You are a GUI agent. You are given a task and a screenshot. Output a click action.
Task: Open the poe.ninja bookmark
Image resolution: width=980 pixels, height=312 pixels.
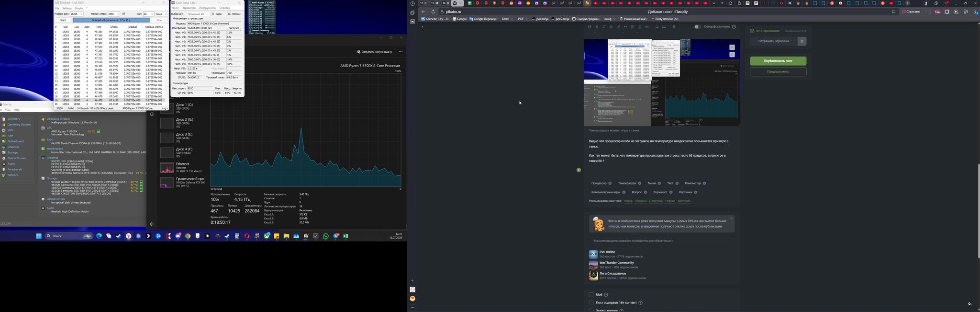pos(539,19)
